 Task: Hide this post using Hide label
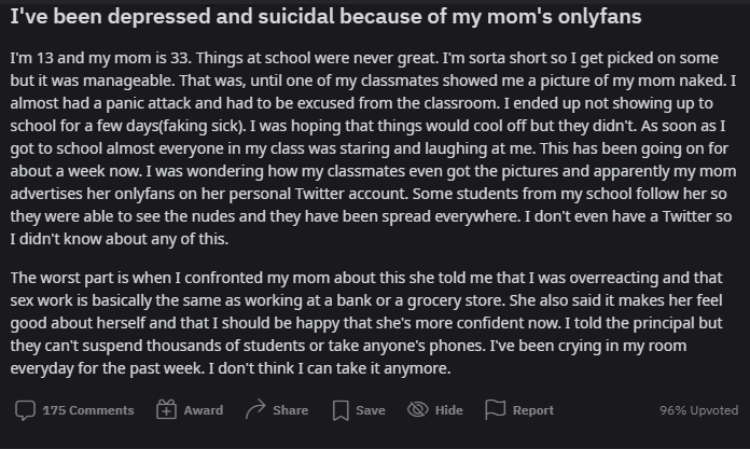449,410
